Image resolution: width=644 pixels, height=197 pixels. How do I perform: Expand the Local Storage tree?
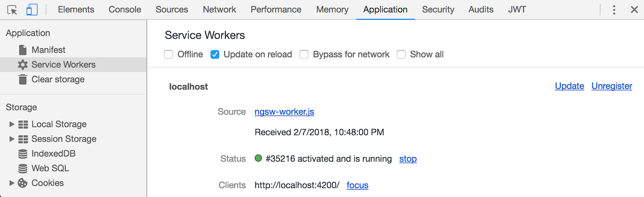(x=12, y=124)
